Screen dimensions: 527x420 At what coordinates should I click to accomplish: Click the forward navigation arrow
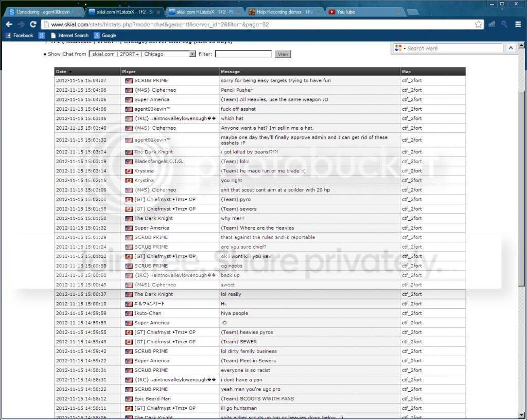[21, 24]
